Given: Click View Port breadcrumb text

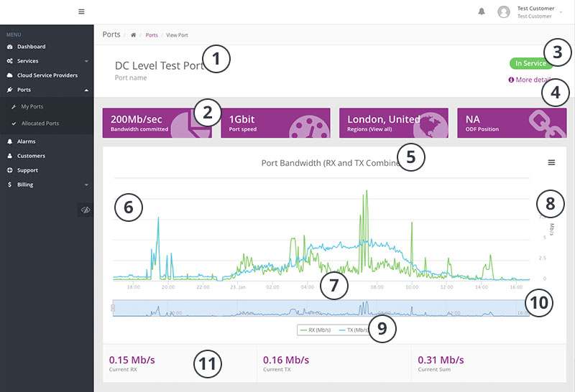Looking at the screenshot, I should [x=177, y=35].
